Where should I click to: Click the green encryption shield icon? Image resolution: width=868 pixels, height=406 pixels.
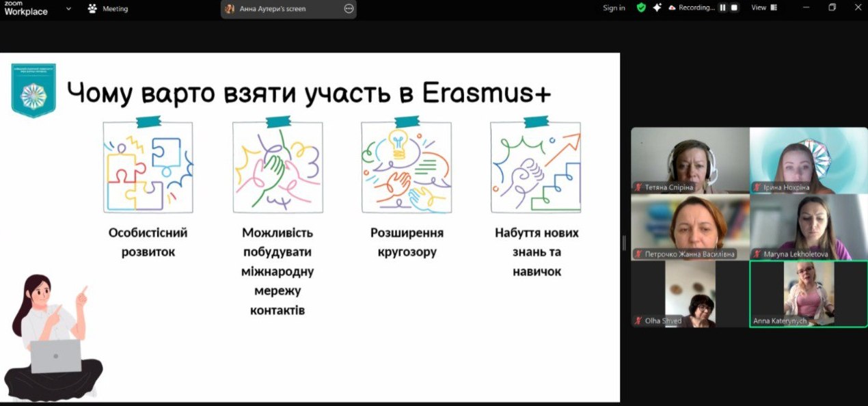coord(641,8)
